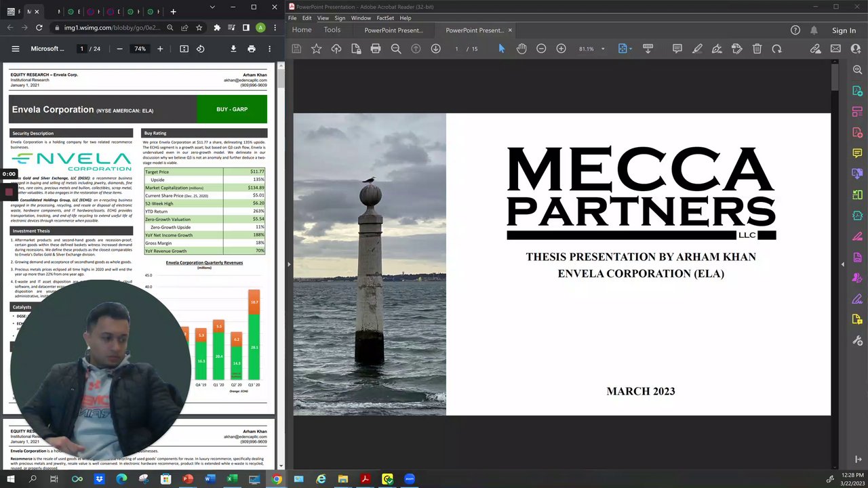Zoom in with Acrobat plus button
Screen dimensions: 868x488
[561, 49]
